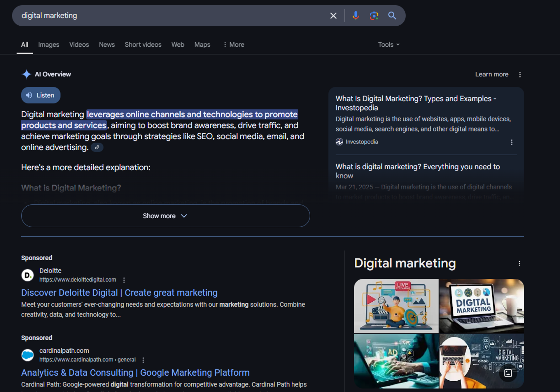Image resolution: width=560 pixels, height=392 pixels.
Task: Open the News tab
Action: [x=107, y=45]
